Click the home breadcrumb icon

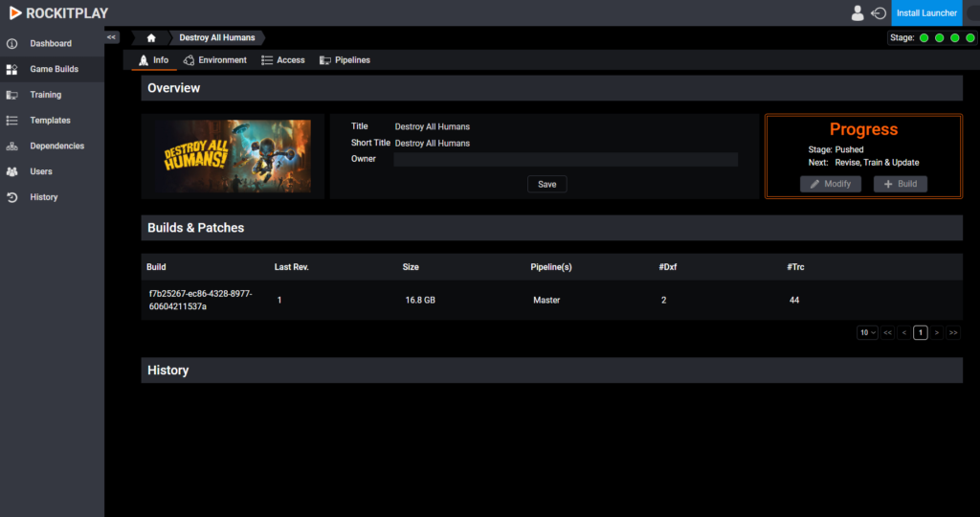point(151,38)
